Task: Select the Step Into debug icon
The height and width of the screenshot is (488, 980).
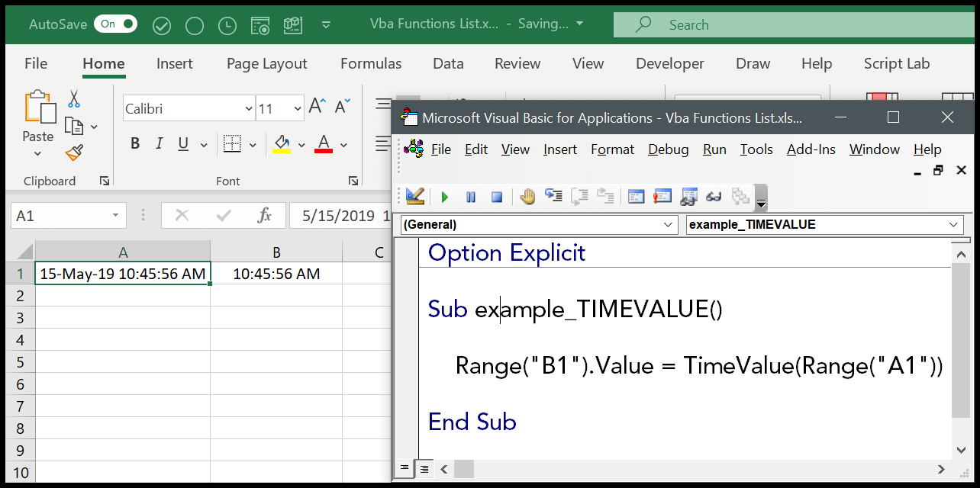Action: (553, 197)
